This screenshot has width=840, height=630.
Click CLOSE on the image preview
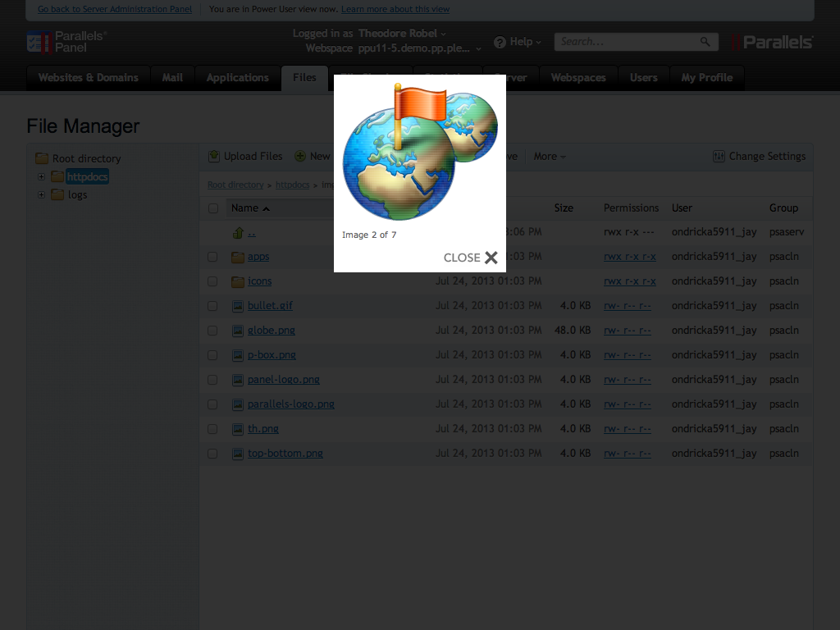469,257
